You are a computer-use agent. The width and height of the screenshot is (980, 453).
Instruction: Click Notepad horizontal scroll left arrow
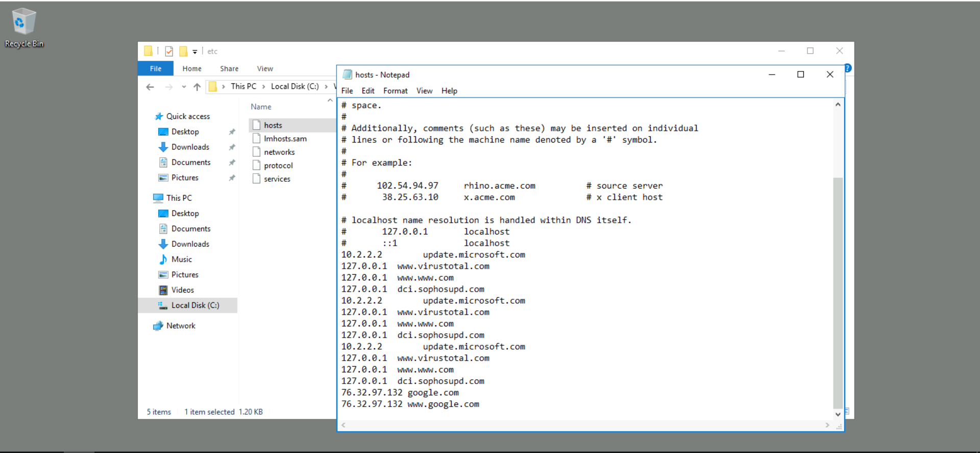(x=344, y=425)
